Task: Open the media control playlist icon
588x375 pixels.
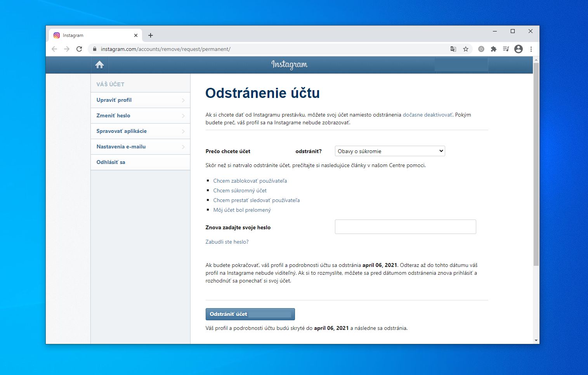Action: 506,49
